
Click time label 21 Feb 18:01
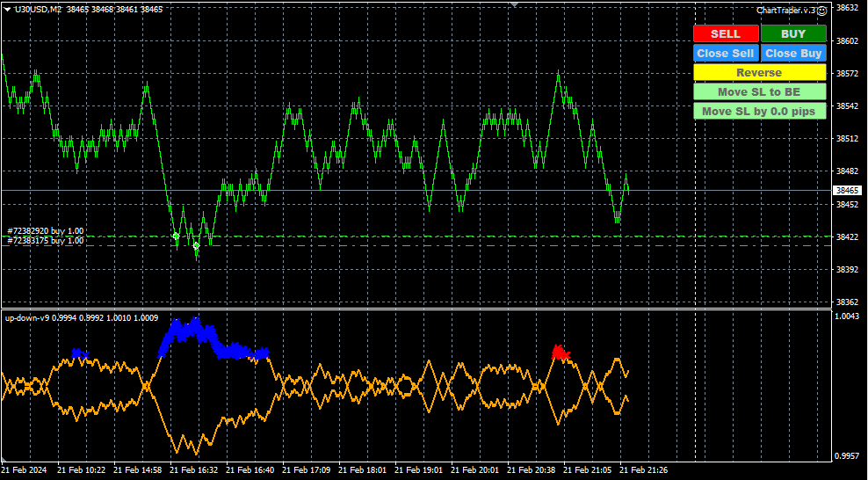pyautogui.click(x=362, y=470)
